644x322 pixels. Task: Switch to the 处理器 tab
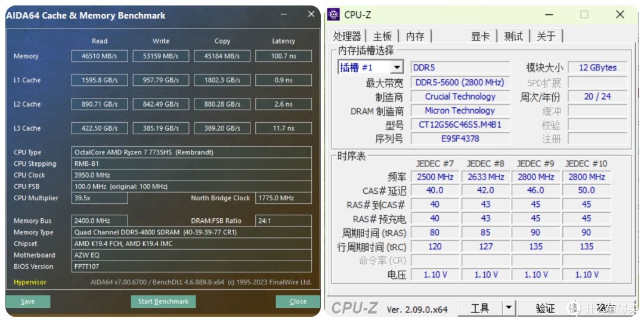[347, 36]
